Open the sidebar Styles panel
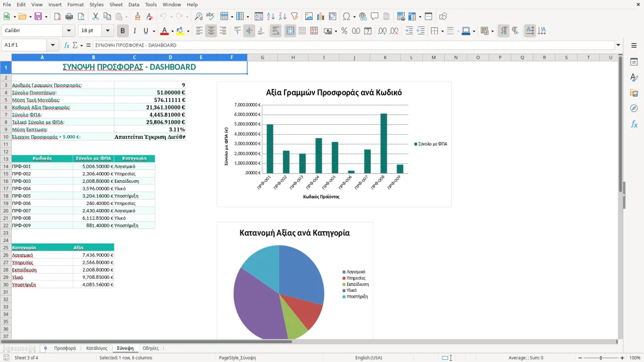 click(634, 77)
